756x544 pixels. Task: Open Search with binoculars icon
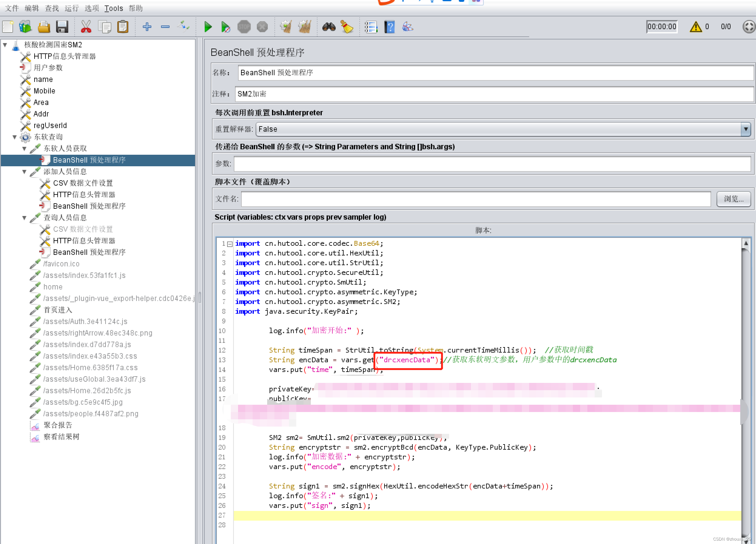pyautogui.click(x=329, y=27)
